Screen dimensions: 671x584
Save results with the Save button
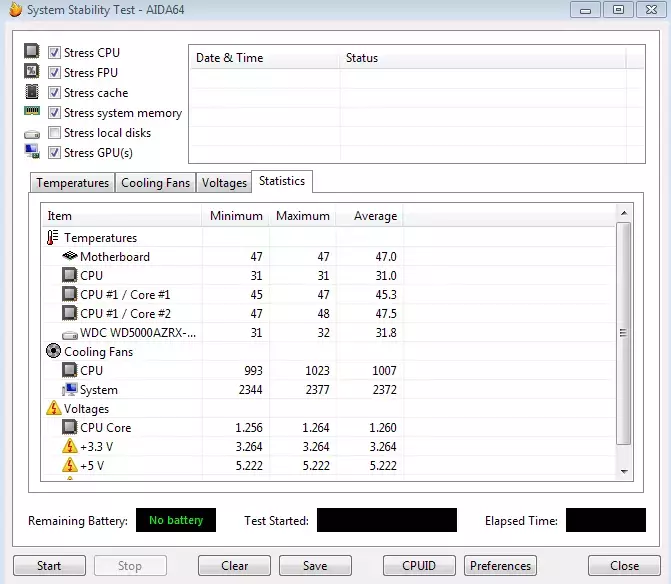(315, 566)
